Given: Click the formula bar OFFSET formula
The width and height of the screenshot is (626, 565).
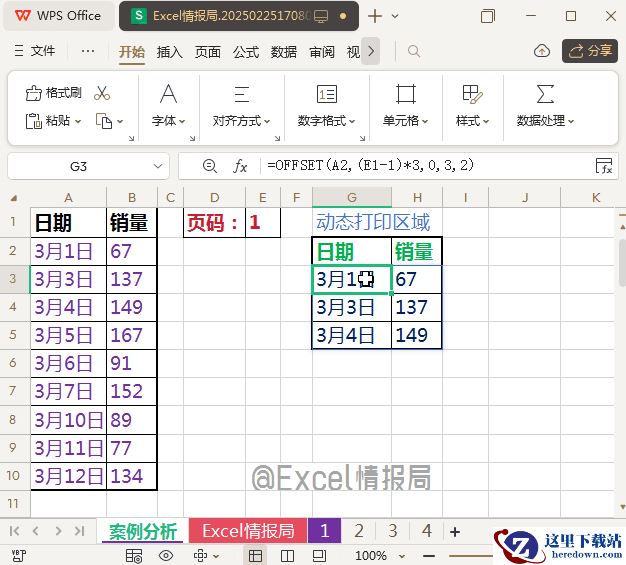Looking at the screenshot, I should click(x=370, y=165).
